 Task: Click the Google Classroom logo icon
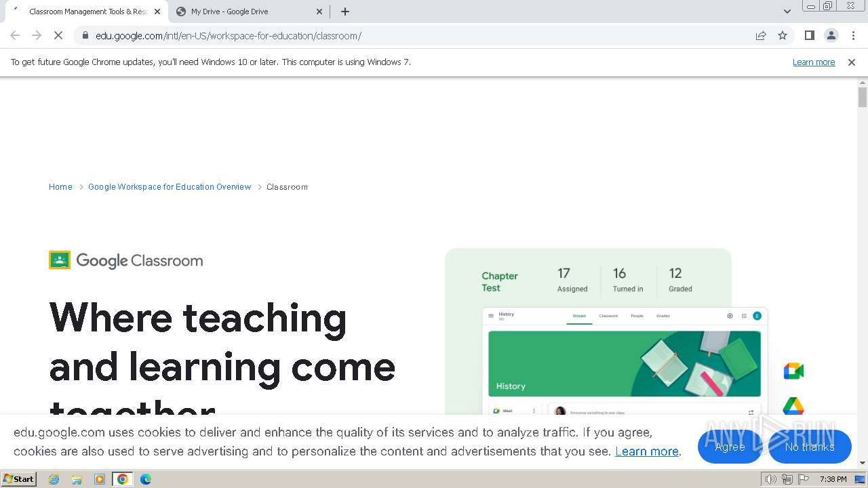[x=60, y=260]
